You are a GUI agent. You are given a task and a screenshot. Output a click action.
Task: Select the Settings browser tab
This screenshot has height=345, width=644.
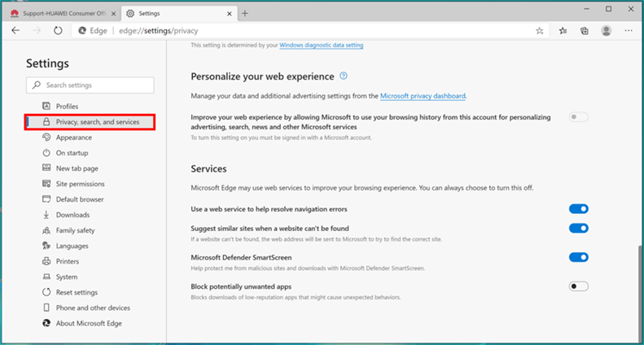tap(178, 14)
